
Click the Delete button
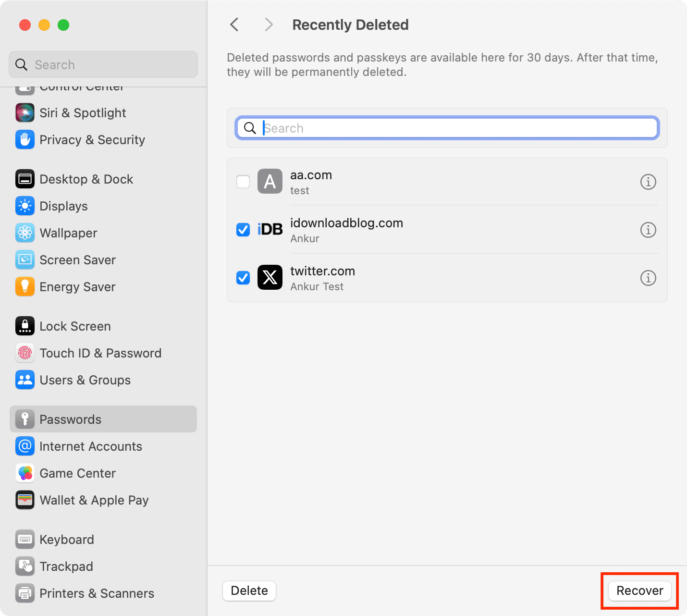click(x=249, y=591)
